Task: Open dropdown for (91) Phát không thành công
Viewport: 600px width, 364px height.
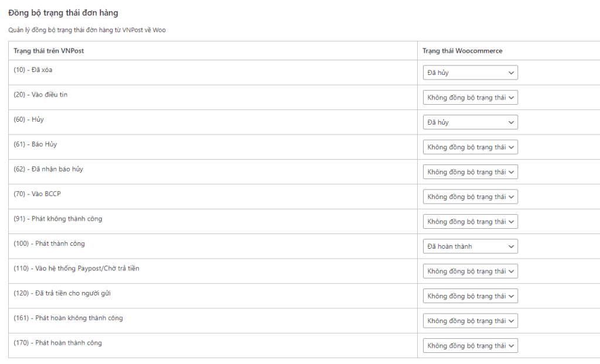Action: (470, 222)
